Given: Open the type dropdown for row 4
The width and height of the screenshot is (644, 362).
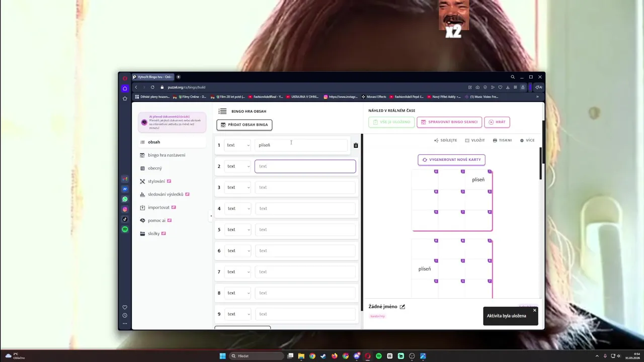Looking at the screenshot, I should pyautogui.click(x=237, y=209).
